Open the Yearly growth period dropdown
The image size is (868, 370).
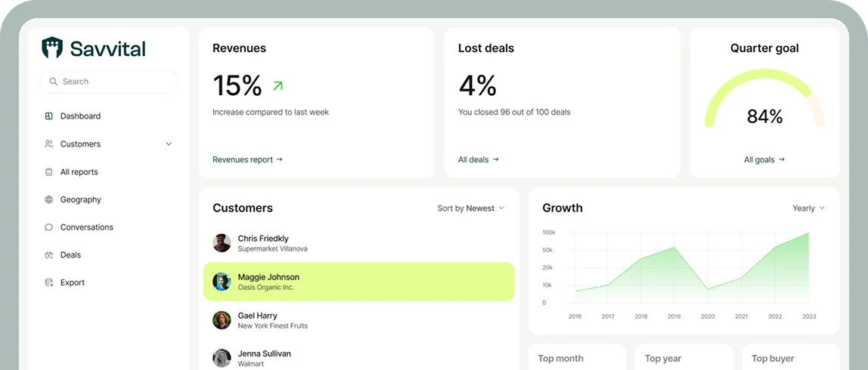click(808, 208)
